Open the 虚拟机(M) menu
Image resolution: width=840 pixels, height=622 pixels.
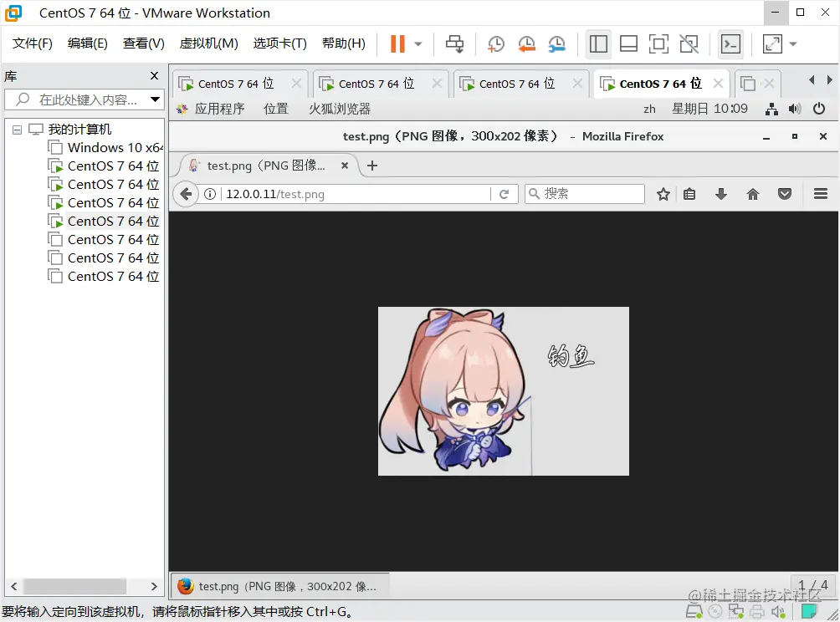(x=208, y=43)
